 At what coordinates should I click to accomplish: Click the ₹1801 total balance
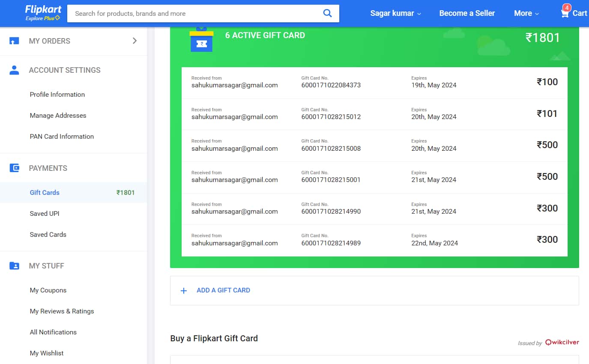tap(542, 38)
